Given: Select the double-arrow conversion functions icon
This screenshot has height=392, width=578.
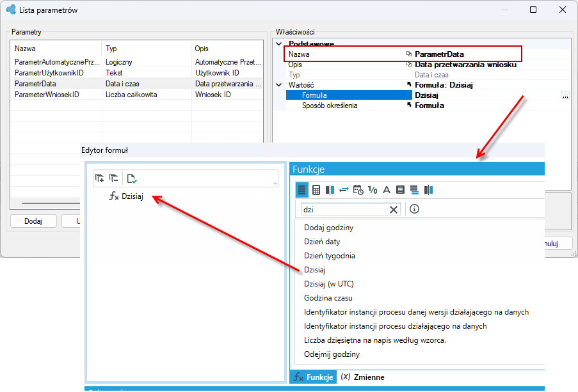Looking at the screenshot, I should point(344,190).
